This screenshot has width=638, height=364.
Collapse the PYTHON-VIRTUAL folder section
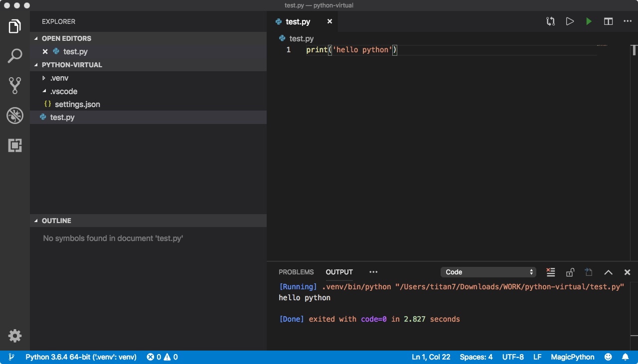[x=148, y=65]
